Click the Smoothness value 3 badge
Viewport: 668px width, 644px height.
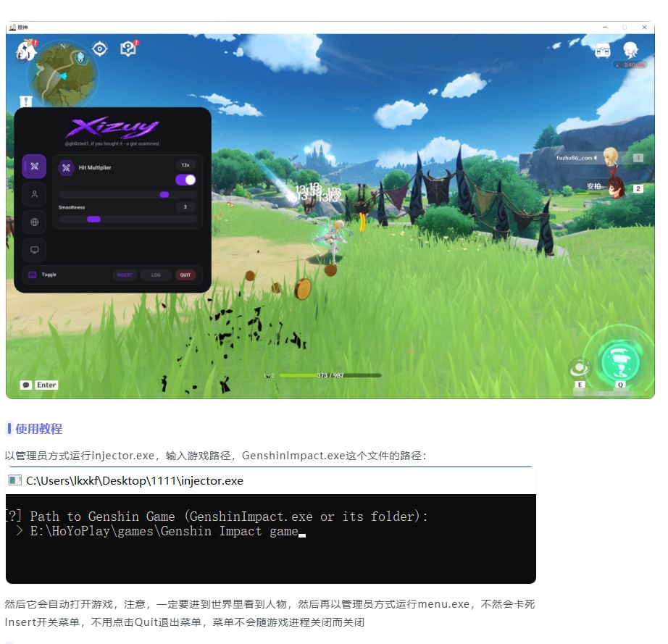click(x=185, y=207)
